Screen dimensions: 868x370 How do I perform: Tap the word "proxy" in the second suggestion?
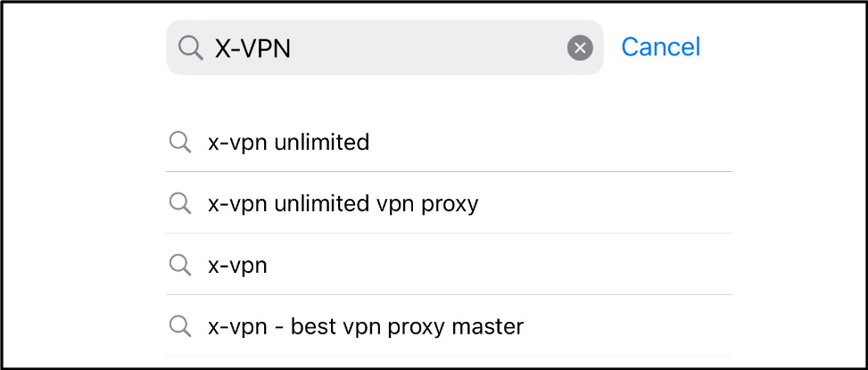(450, 205)
